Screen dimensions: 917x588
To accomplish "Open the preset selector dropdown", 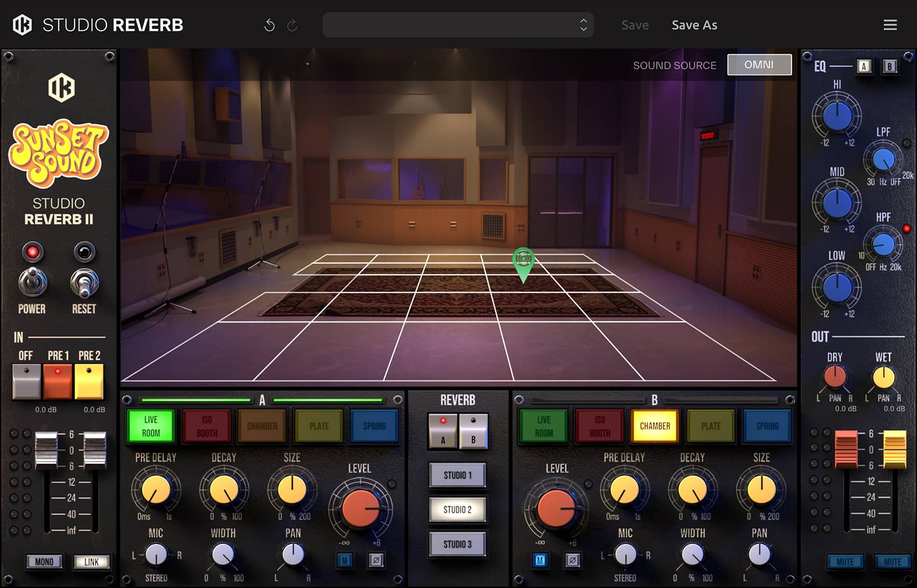I will point(458,25).
